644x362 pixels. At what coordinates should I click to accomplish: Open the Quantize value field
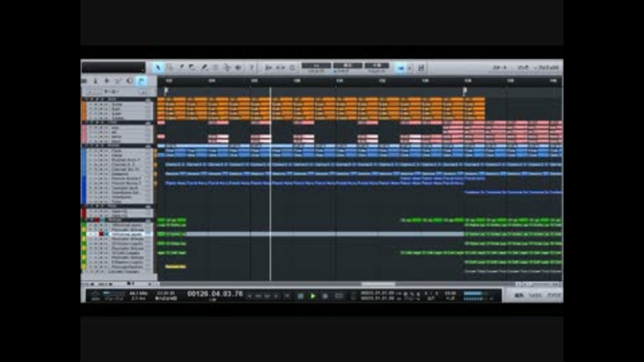coord(316,66)
